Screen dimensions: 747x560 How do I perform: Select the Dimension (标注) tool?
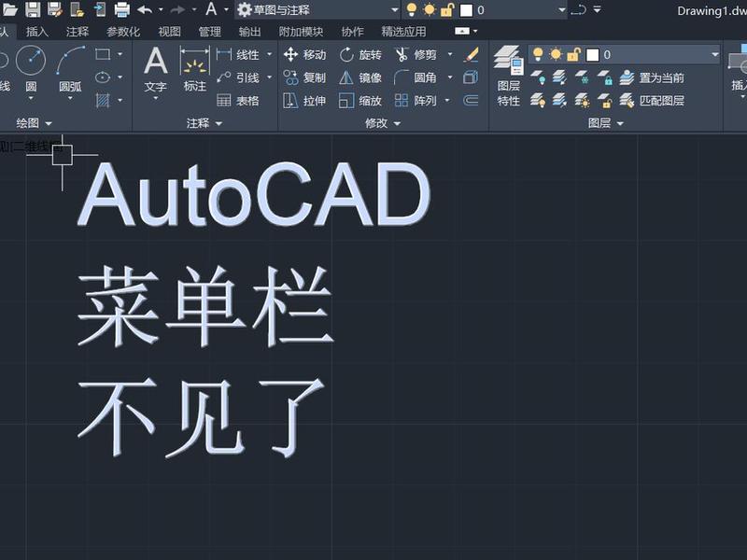[195, 69]
